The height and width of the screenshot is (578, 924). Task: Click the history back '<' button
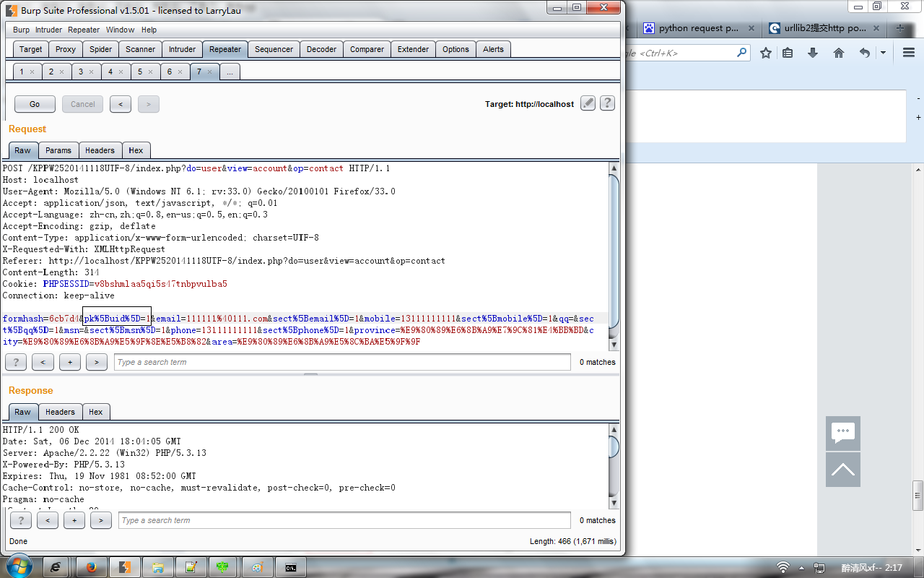(x=120, y=104)
